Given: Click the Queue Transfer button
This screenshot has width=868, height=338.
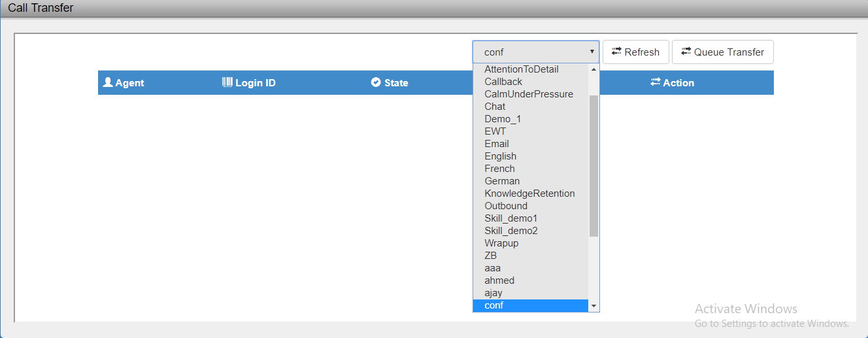Looking at the screenshot, I should point(722,52).
